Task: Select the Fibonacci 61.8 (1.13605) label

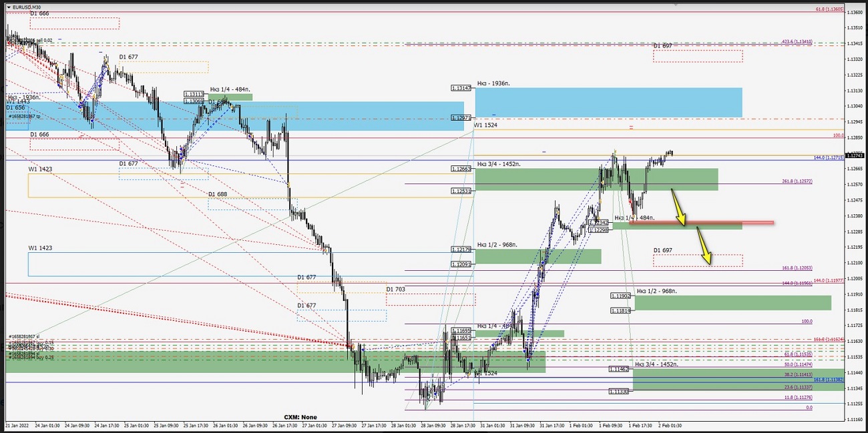Action: tap(829, 9)
